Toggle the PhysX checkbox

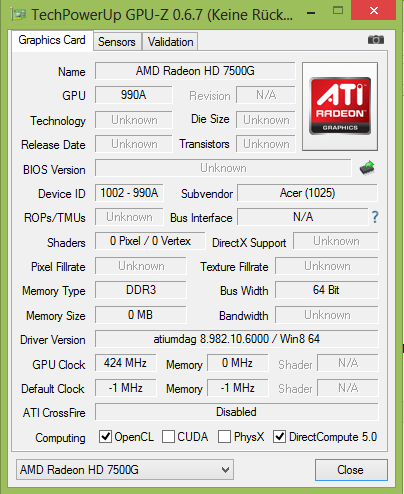pos(224,436)
